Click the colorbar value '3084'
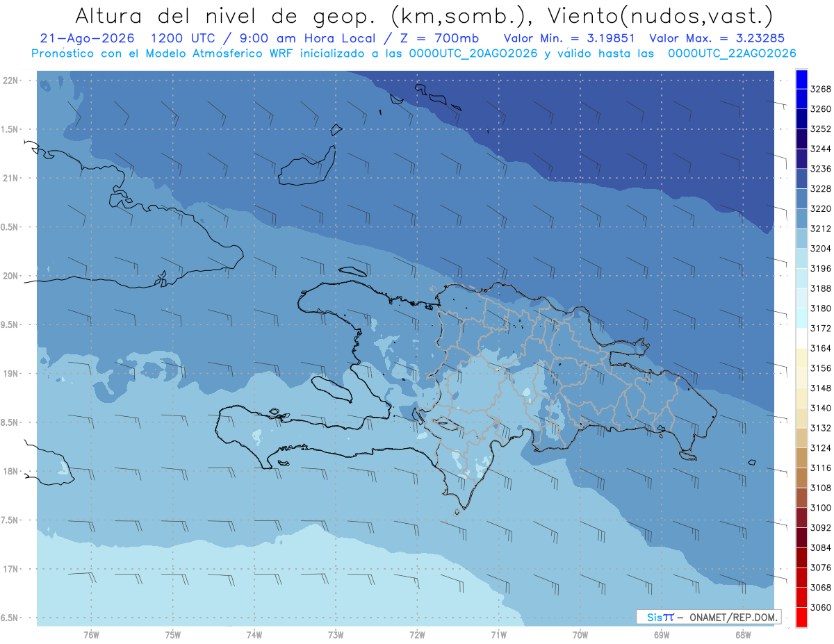This screenshot has width=834, height=644. coord(821,547)
